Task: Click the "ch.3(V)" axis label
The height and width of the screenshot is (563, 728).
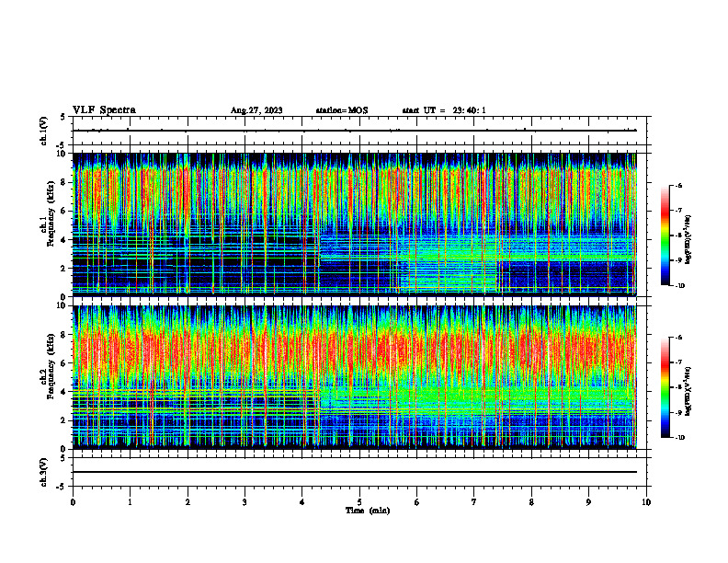Action: [x=44, y=472]
